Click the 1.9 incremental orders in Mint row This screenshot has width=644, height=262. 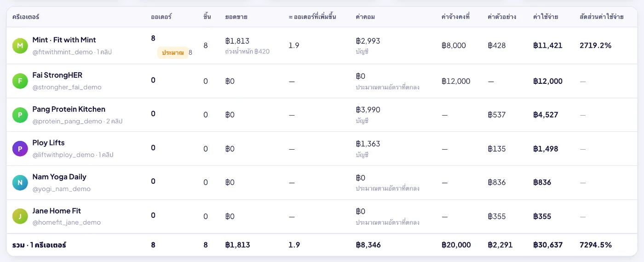click(x=294, y=46)
